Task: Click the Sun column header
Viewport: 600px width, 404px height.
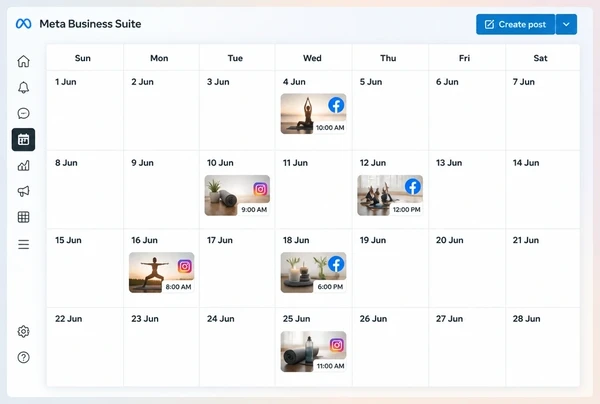Action: pos(83,58)
